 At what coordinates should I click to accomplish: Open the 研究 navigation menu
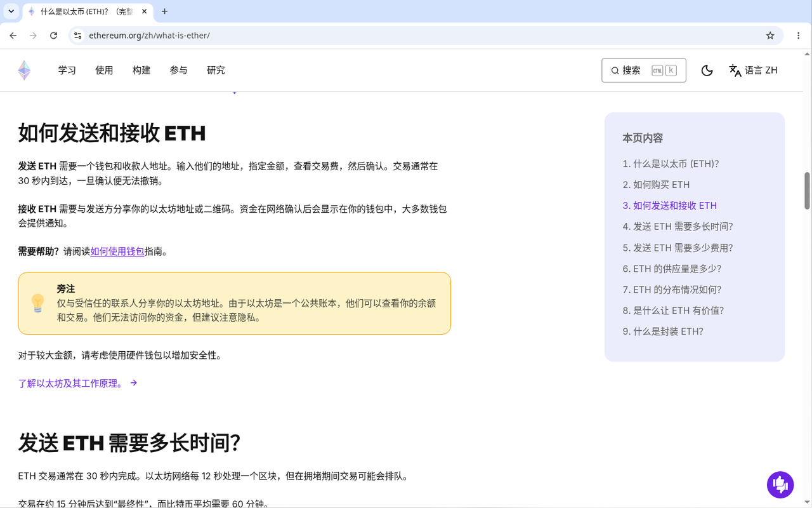(x=216, y=70)
